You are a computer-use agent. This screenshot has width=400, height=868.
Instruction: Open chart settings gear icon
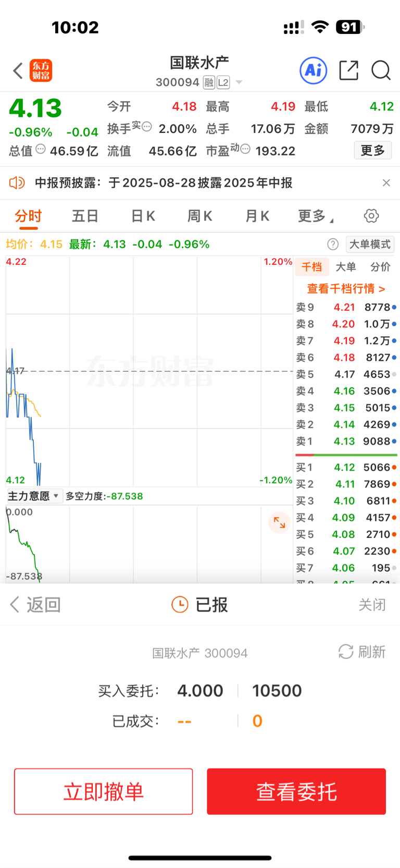click(x=371, y=216)
